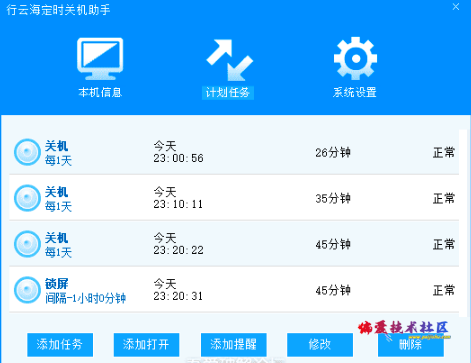Click the 删除 button

(411, 344)
